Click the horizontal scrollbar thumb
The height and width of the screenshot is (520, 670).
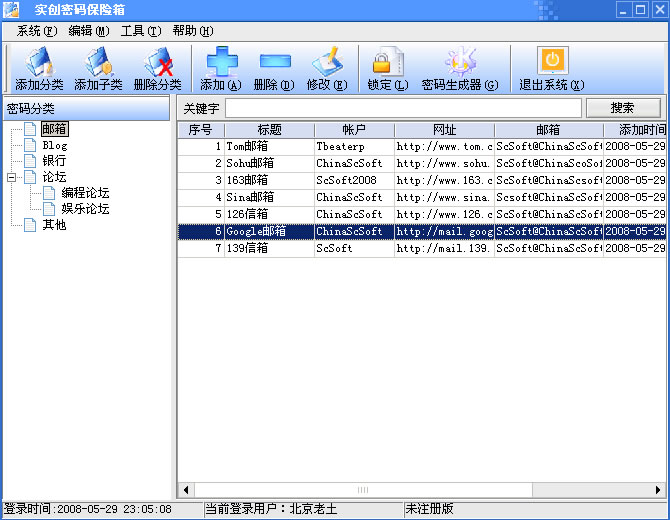tap(363, 490)
